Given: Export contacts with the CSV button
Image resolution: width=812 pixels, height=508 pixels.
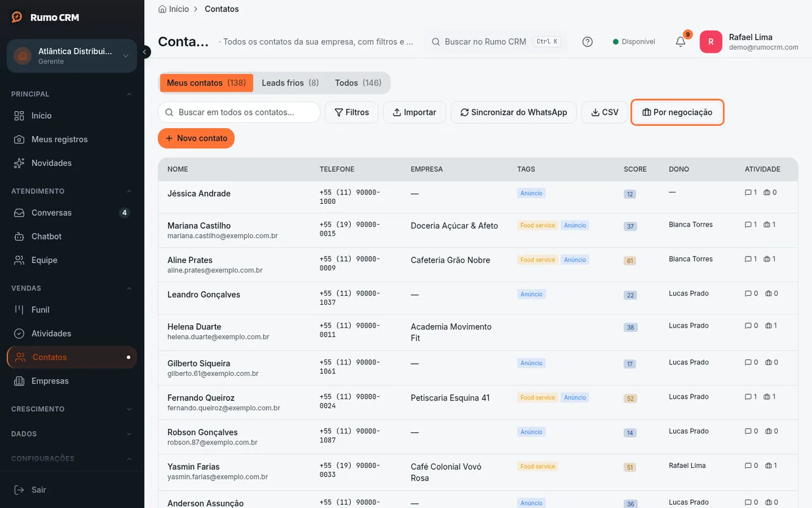Looking at the screenshot, I should coord(605,112).
